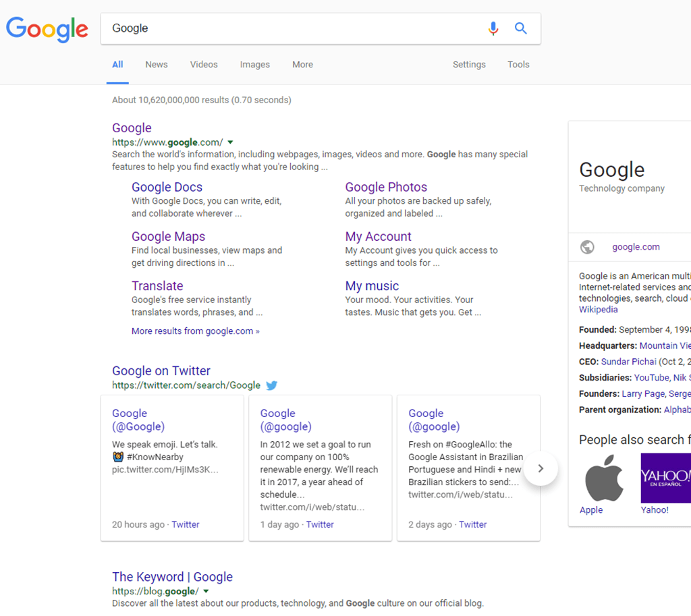
Task: Open the Google Docs sitelink
Action: [167, 187]
